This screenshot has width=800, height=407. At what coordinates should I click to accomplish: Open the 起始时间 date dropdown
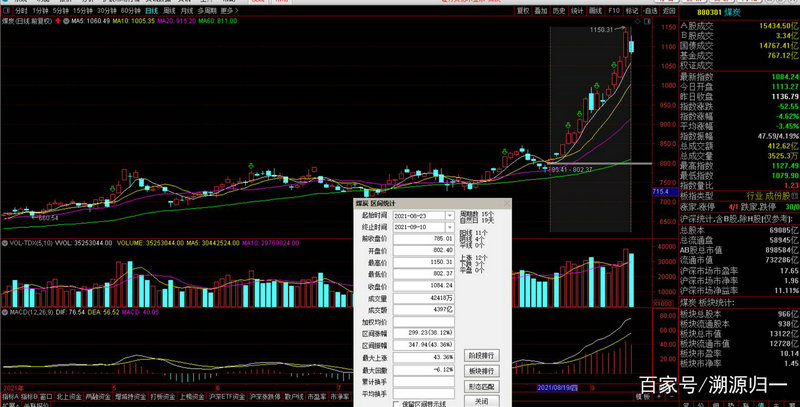pos(447,215)
